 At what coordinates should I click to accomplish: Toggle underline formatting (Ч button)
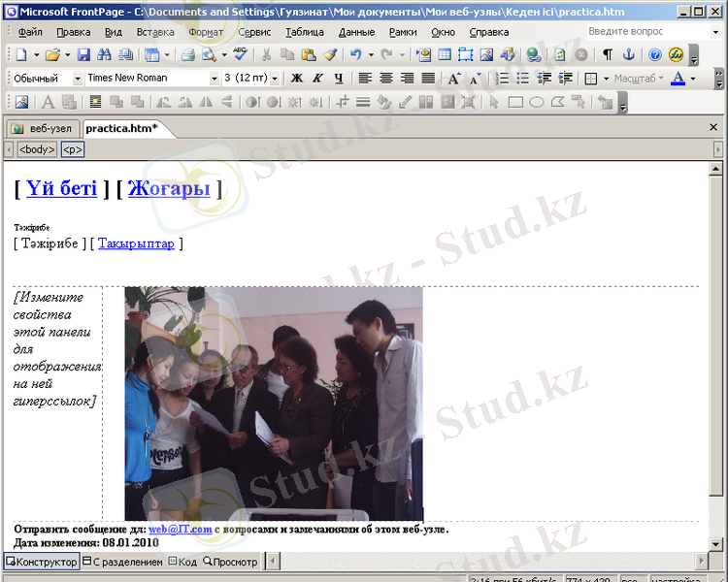(338, 79)
